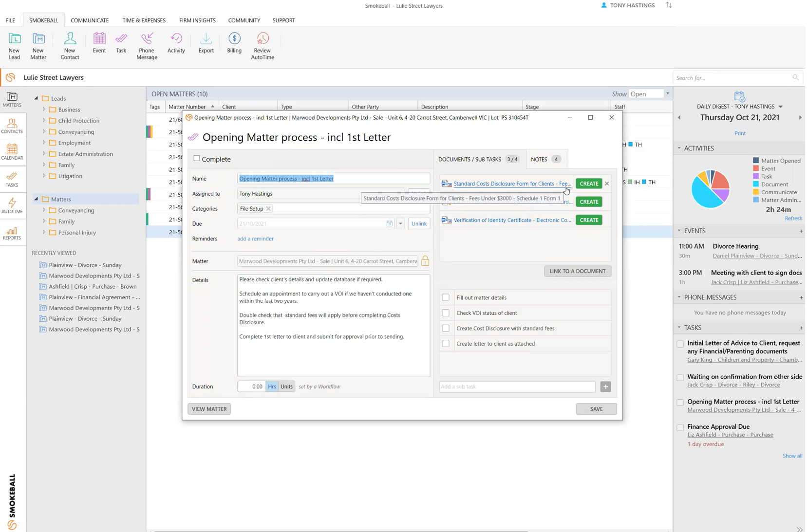The height and width of the screenshot is (532, 807).
Task: Click into the Details text area
Action: coord(334,326)
